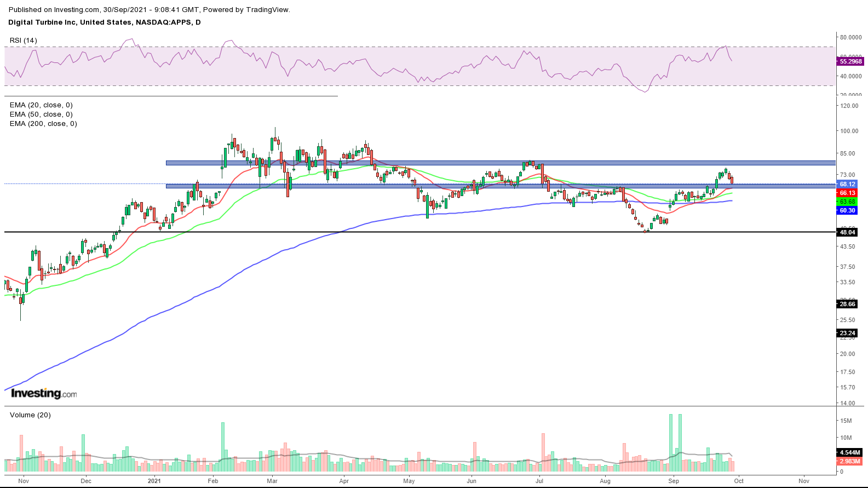The width and height of the screenshot is (868, 488).
Task: Click the May label on the time axis
Action: [409, 481]
